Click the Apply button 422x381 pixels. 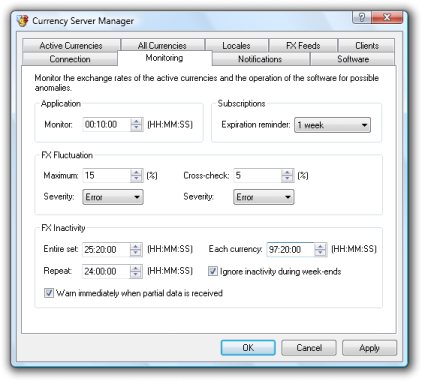coord(369,348)
